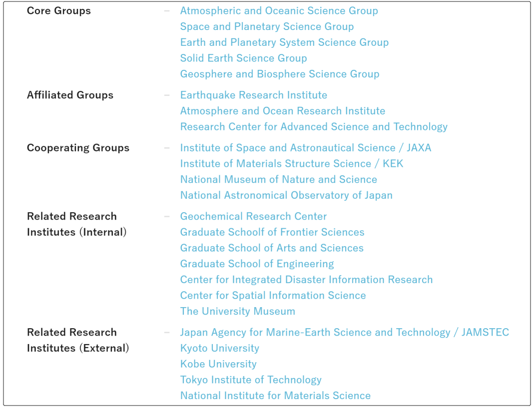This screenshot has height=407, width=532.
Task: Open the Atmospheric and Oceanic Science Group link
Action: [x=279, y=10]
